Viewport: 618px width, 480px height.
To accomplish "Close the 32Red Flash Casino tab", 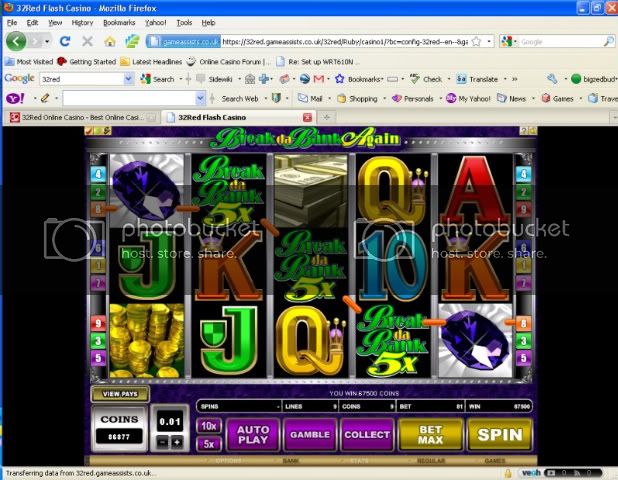I will [x=307, y=117].
